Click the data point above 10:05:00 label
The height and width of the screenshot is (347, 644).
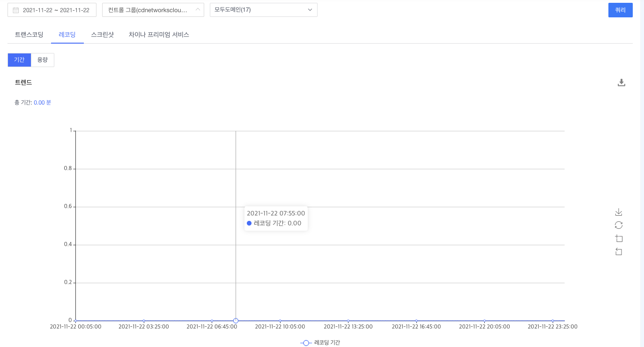tap(280, 321)
